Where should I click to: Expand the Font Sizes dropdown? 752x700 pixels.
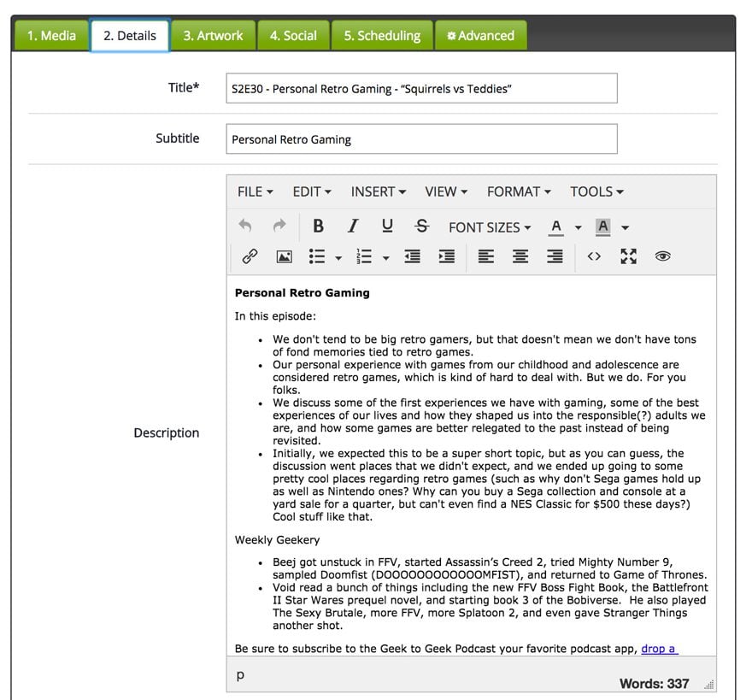[x=490, y=227]
